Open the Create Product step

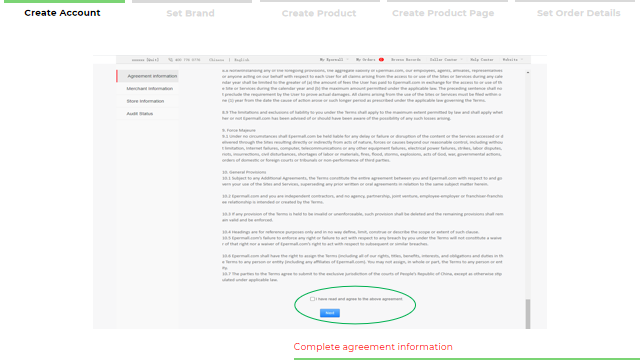(319, 13)
